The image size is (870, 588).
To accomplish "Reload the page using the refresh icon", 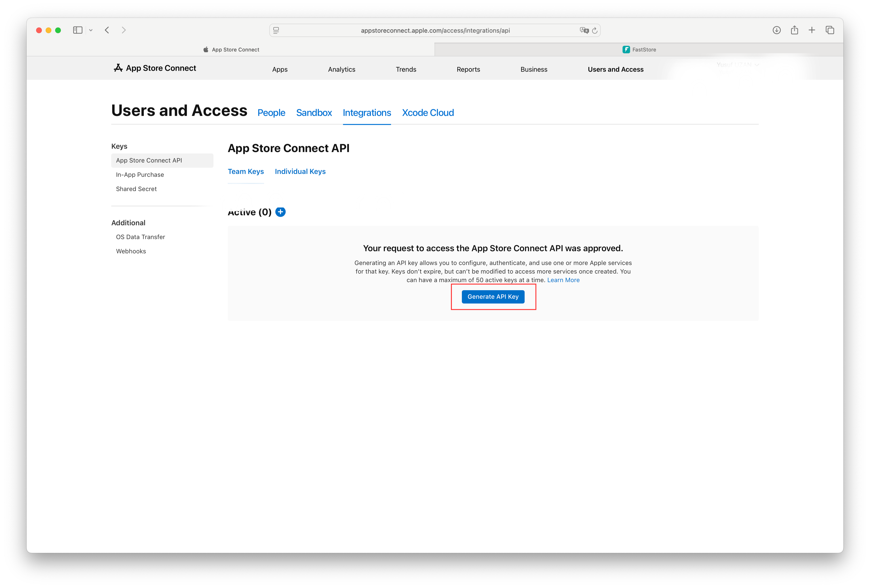I will (595, 30).
